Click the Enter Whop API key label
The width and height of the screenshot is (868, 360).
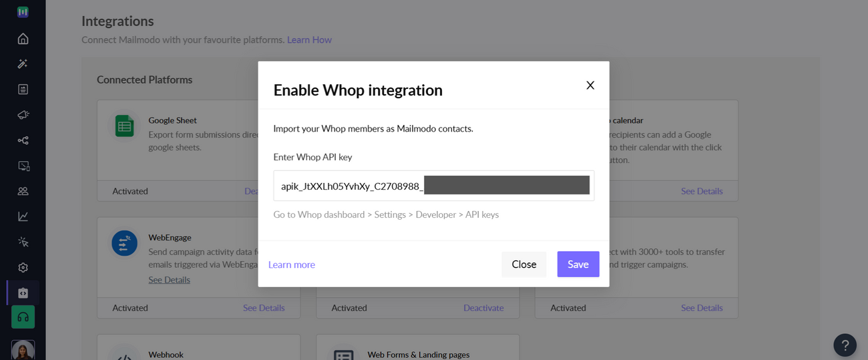(x=312, y=157)
